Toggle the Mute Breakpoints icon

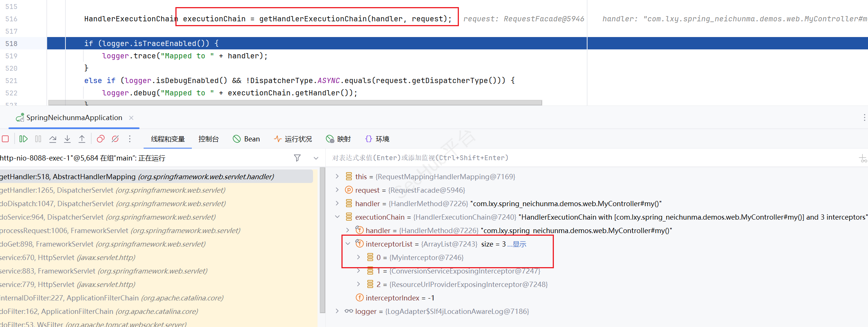pyautogui.click(x=115, y=139)
